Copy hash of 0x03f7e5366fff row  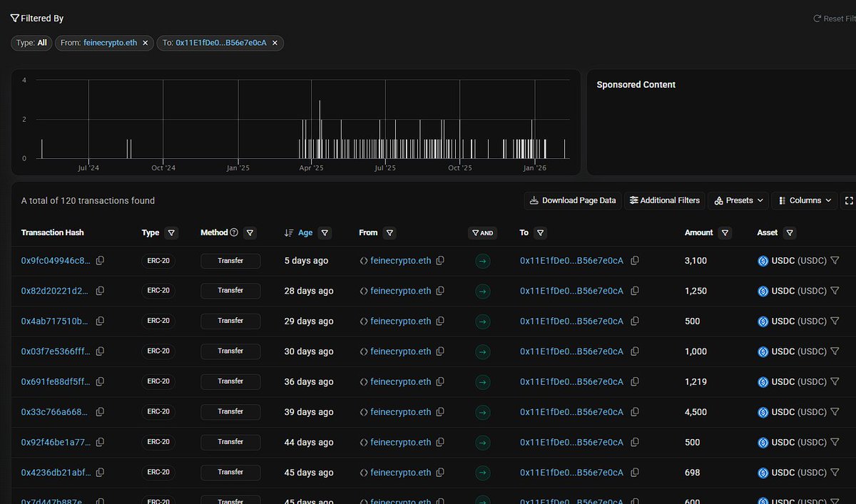pos(100,351)
